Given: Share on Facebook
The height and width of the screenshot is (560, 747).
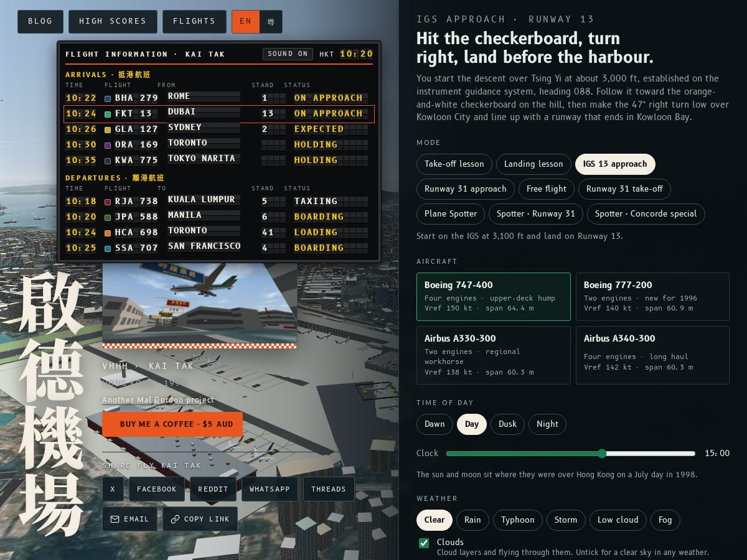Looking at the screenshot, I should [x=157, y=489].
